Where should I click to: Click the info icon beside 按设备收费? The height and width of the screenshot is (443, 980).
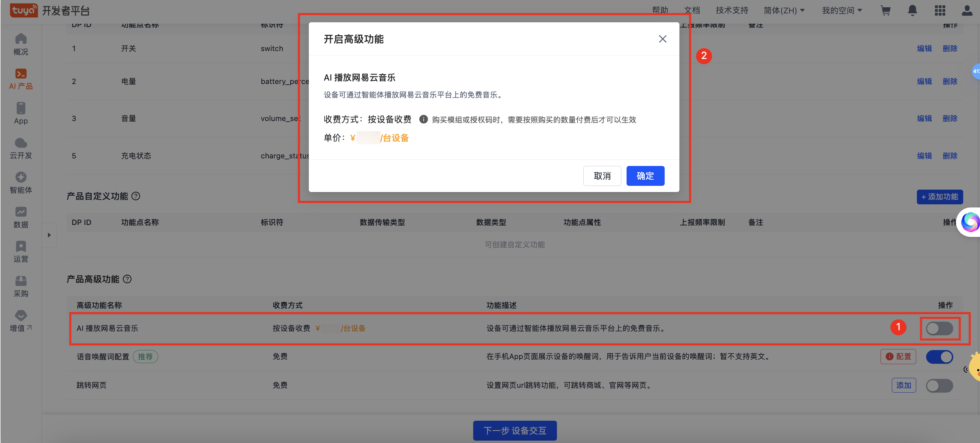423,119
